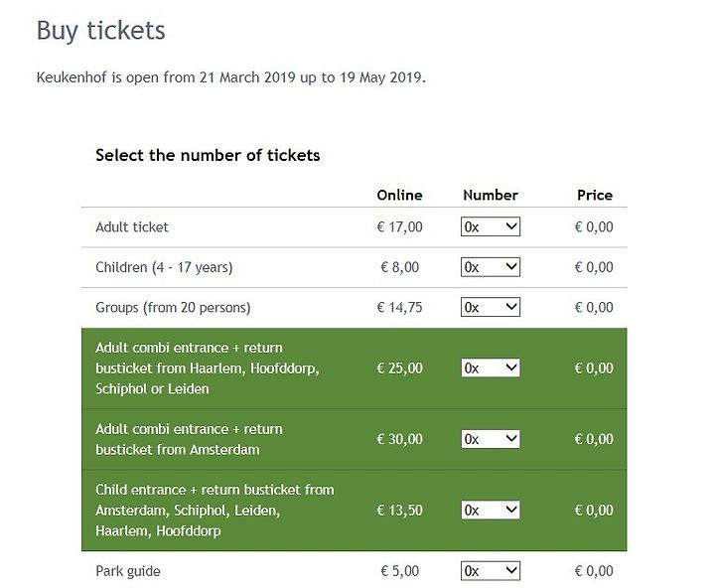Click the Child entrance busticket description text
Screen dimensions: 715x588
click(x=214, y=510)
